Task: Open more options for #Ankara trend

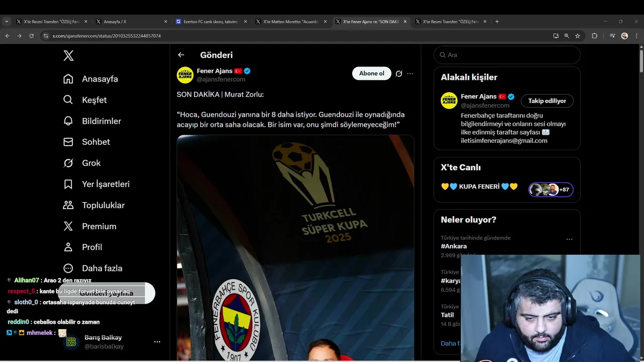Action: pos(569,239)
